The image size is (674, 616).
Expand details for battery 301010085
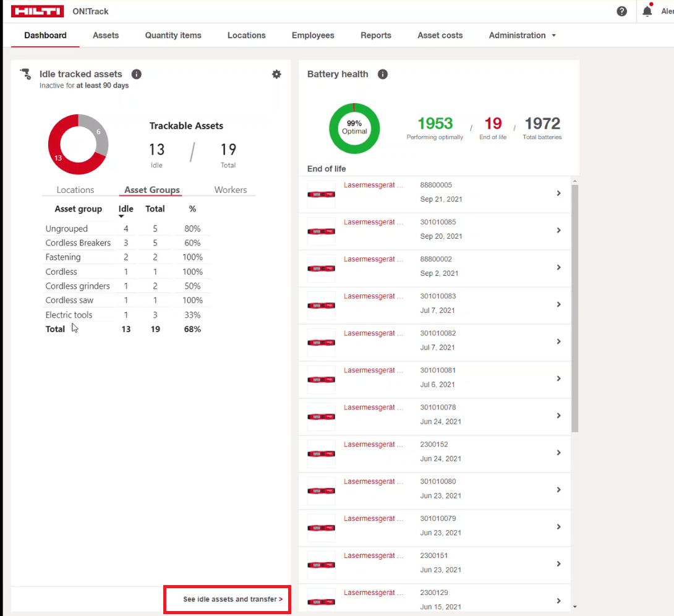[558, 230]
